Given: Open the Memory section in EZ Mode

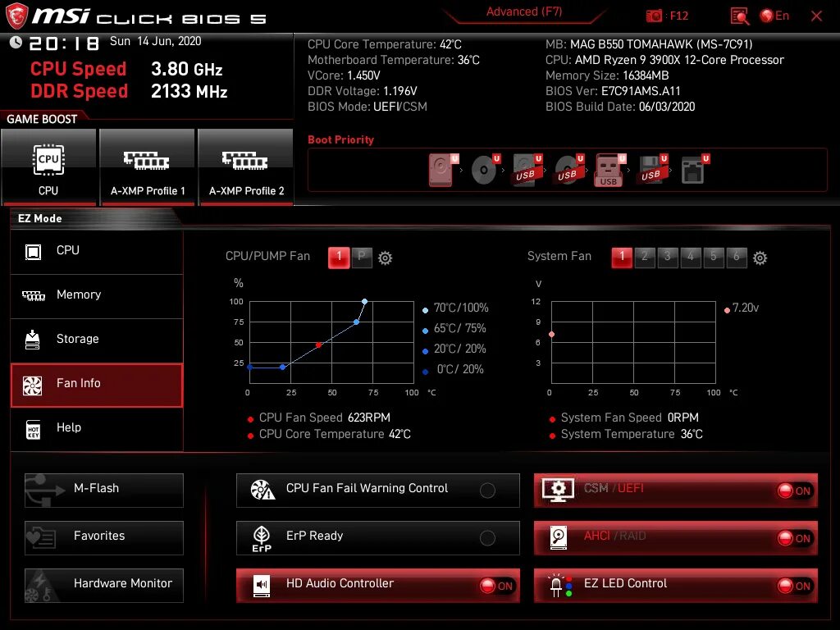Looking at the screenshot, I should click(x=97, y=295).
